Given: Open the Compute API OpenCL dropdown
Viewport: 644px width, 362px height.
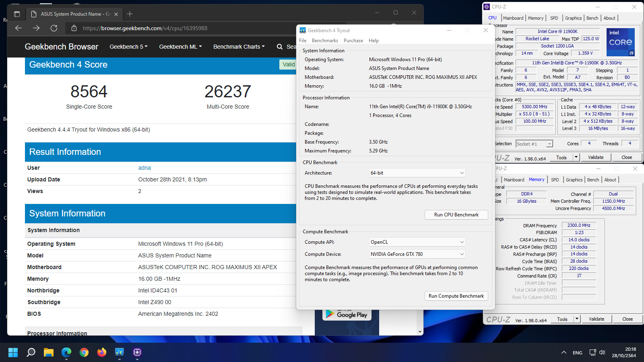Looking at the screenshot, I should (x=417, y=242).
